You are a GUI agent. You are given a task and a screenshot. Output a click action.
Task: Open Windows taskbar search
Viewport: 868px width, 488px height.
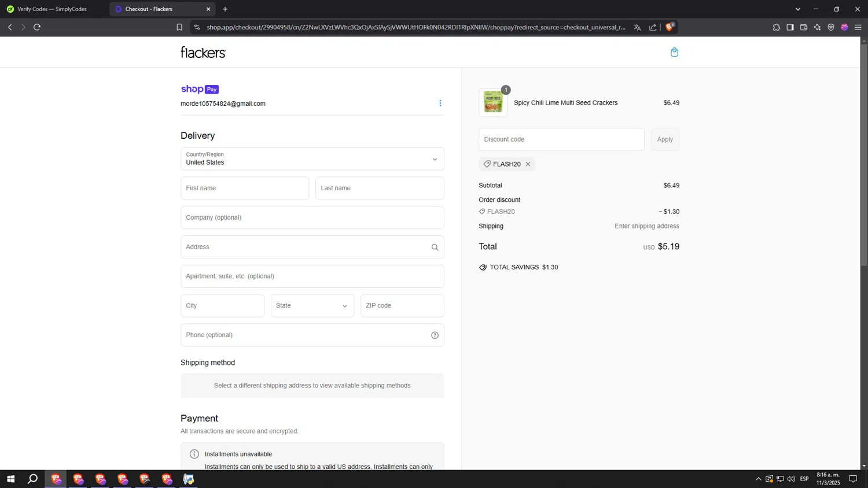point(33,479)
